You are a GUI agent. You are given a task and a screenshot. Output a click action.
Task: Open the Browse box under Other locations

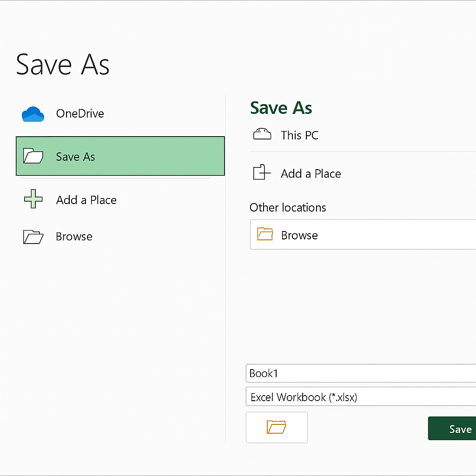pos(363,235)
